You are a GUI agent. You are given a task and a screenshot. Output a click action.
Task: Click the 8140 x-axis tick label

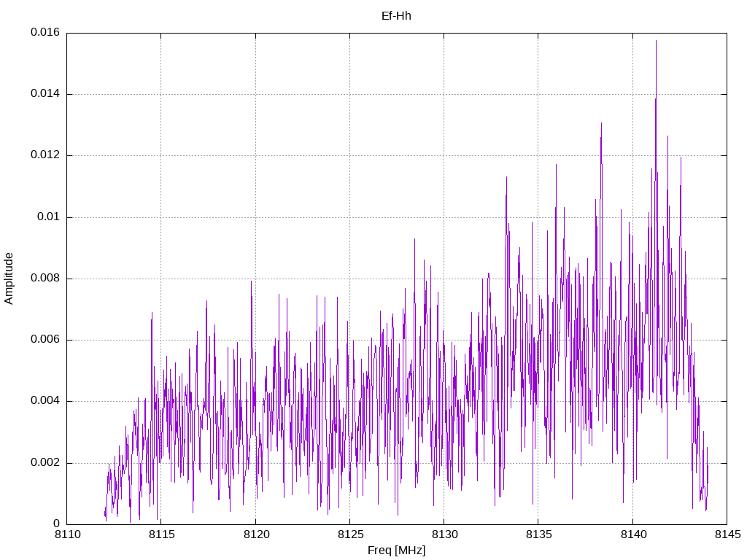(x=634, y=534)
